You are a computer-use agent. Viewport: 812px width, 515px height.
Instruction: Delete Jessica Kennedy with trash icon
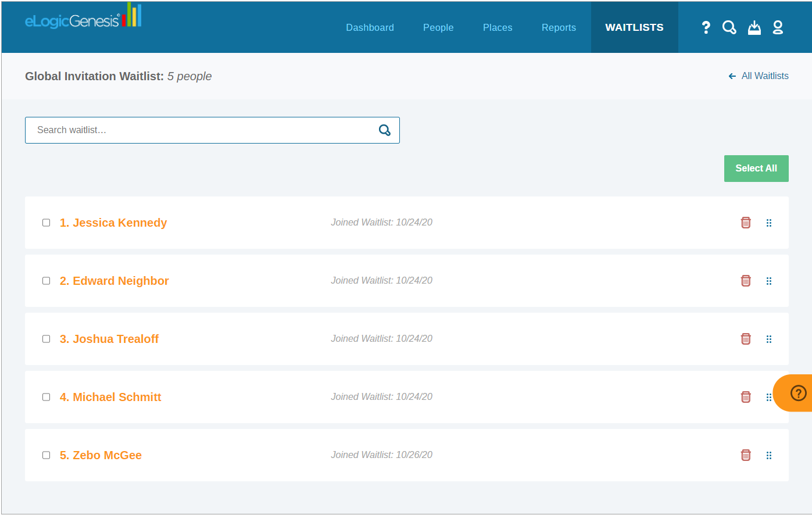[746, 223]
